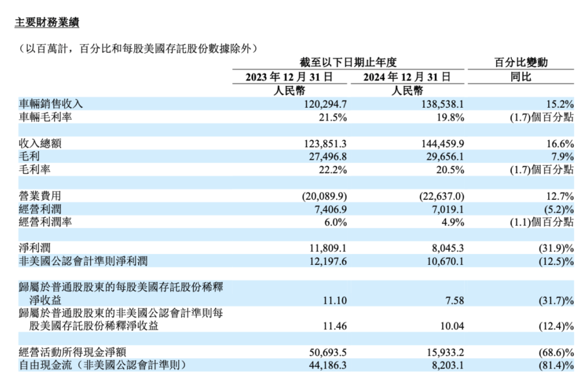Image resolution: width=588 pixels, height=391 pixels.
Task: Click the value 7,406.9
Action: tap(330, 209)
